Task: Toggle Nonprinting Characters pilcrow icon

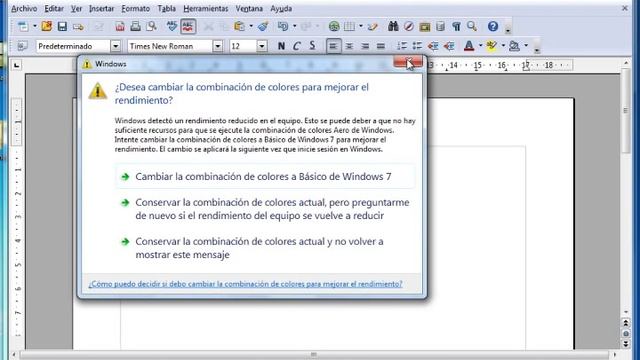Action: pos(456,27)
